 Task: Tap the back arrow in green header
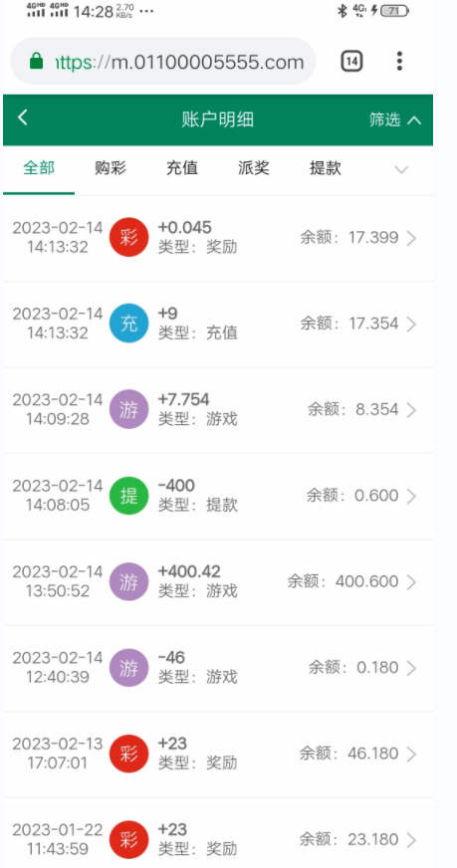(22, 117)
